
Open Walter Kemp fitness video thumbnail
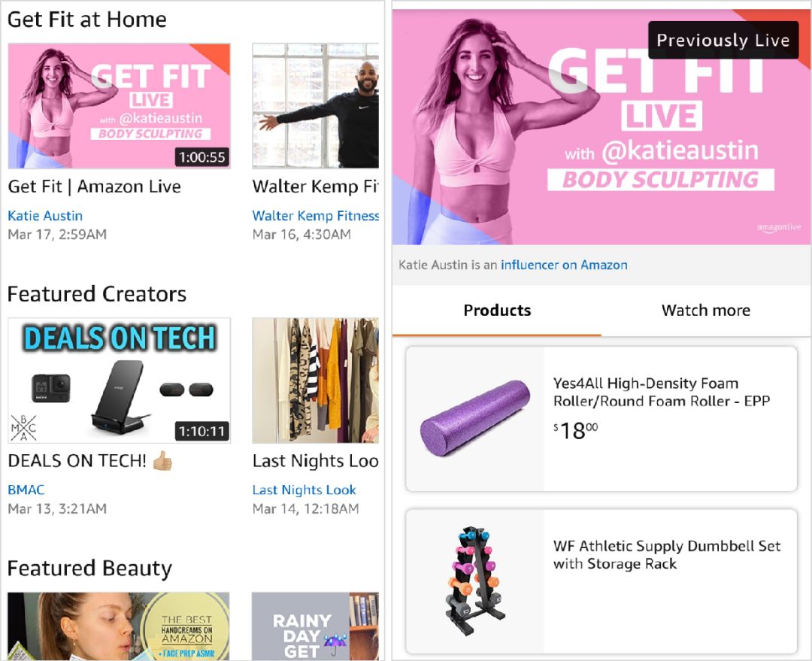[315, 106]
